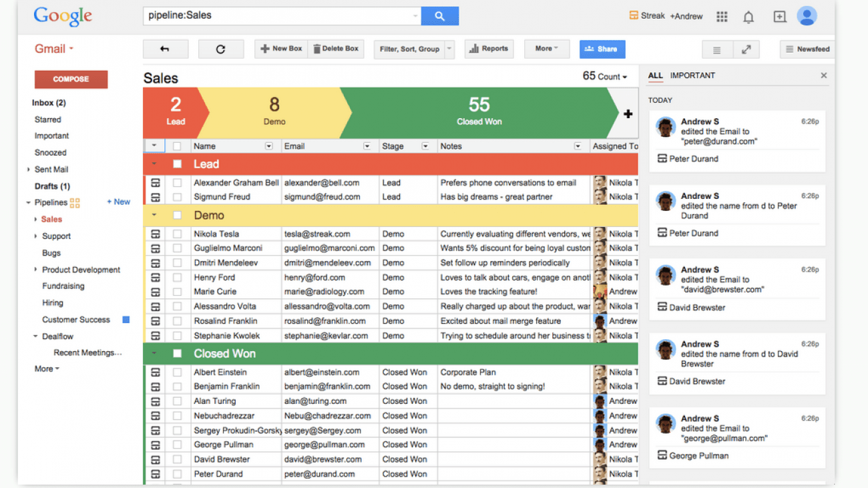Close the newsfeed panel
This screenshot has width=868, height=488.
pos(823,75)
